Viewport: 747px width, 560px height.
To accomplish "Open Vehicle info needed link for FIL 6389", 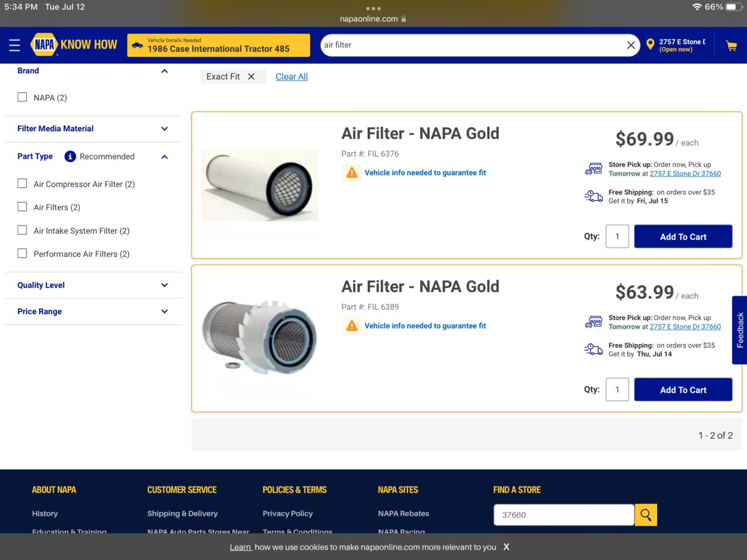I will (x=425, y=326).
